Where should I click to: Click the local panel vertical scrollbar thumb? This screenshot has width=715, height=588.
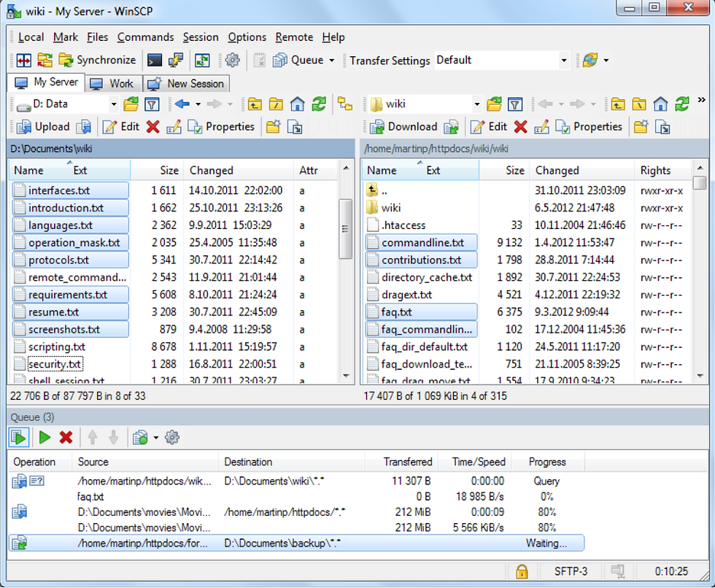coord(346,229)
